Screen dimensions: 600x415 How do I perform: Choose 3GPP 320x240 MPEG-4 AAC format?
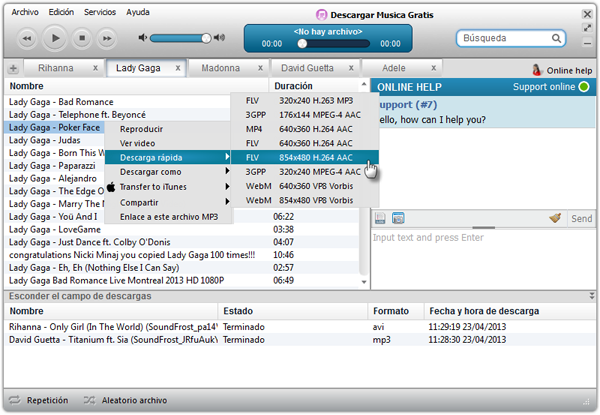click(305, 172)
